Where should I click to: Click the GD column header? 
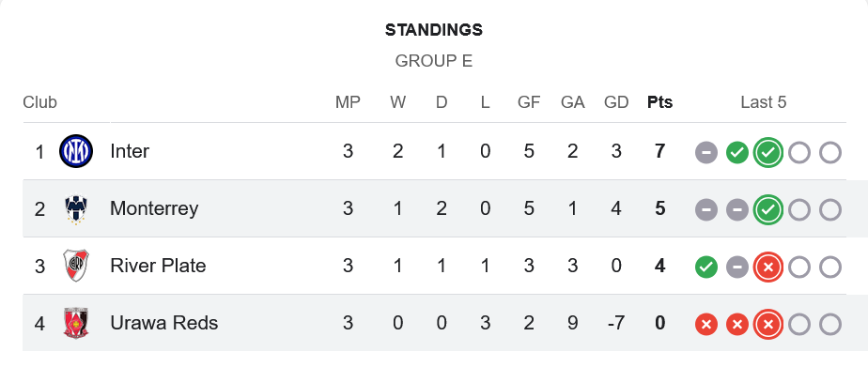pyautogui.click(x=616, y=102)
